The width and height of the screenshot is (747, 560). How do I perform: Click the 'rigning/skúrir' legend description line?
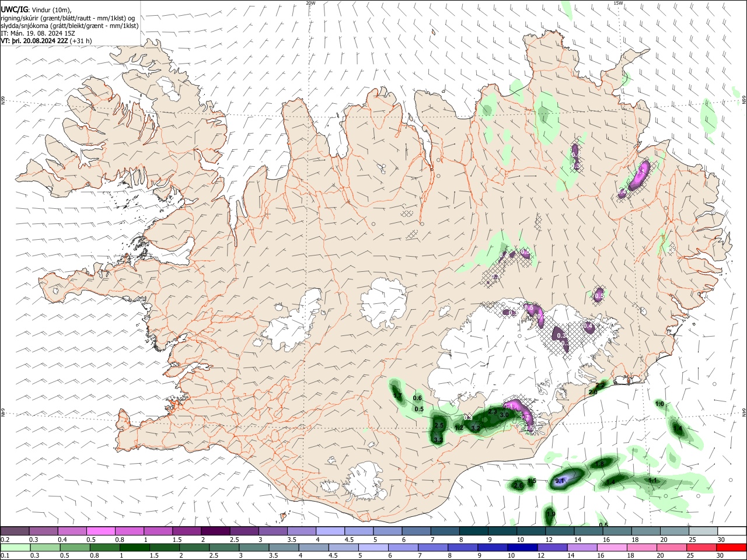pos(68,18)
